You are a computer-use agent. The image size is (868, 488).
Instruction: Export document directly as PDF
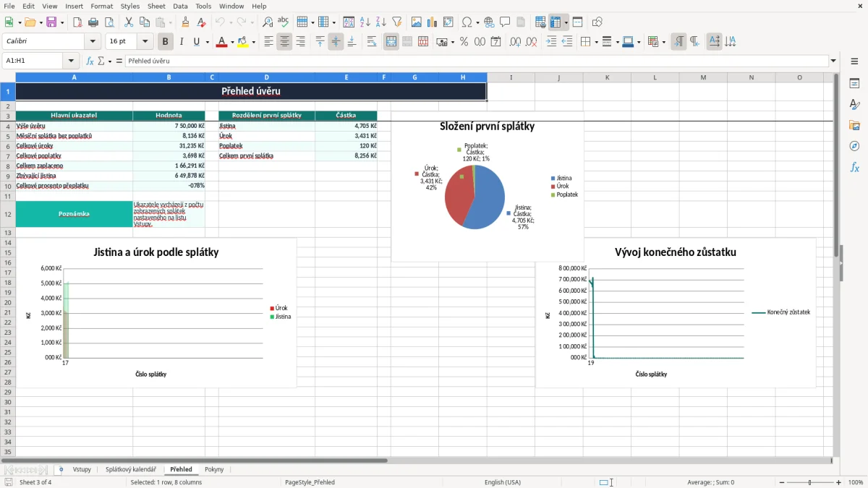tap(77, 22)
